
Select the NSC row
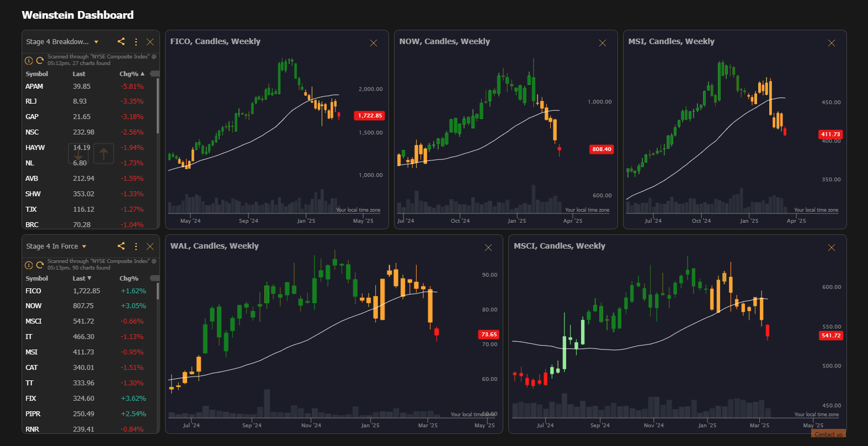pos(88,132)
